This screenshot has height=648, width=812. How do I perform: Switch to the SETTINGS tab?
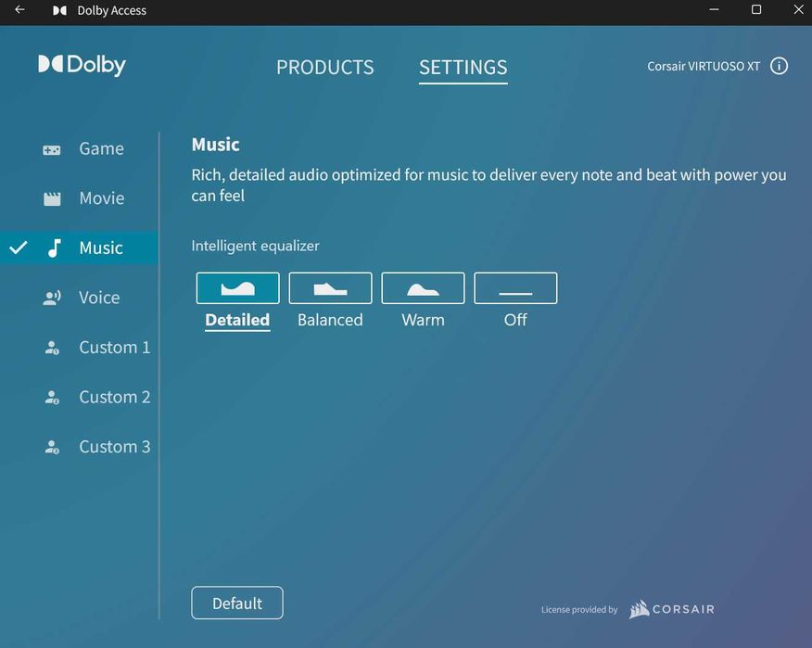463,68
